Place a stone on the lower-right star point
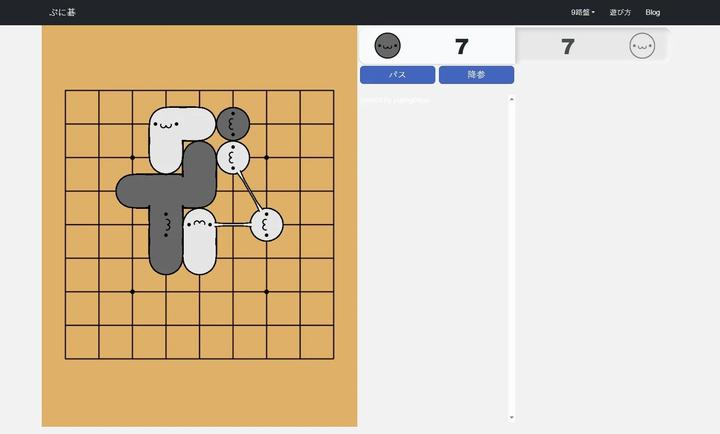The height and width of the screenshot is (434, 720). point(266,291)
